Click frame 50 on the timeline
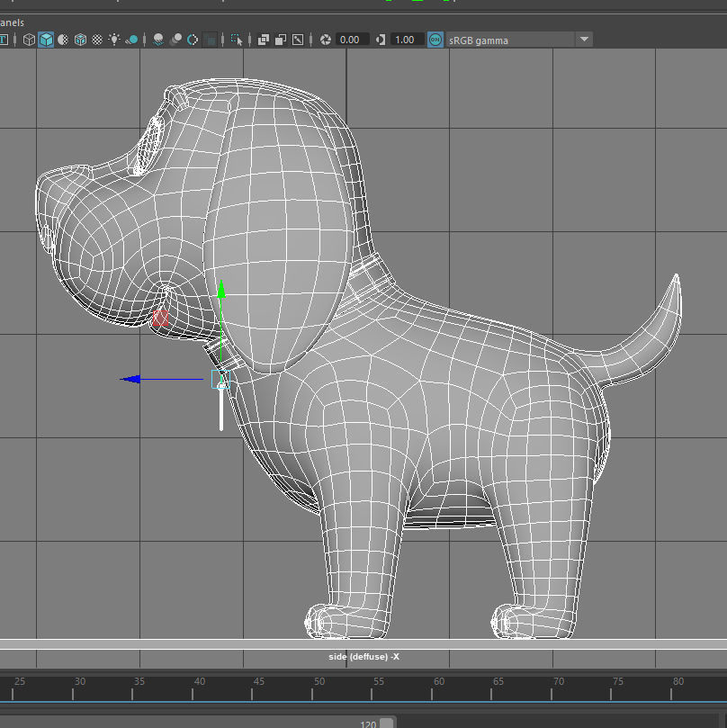 point(319,681)
